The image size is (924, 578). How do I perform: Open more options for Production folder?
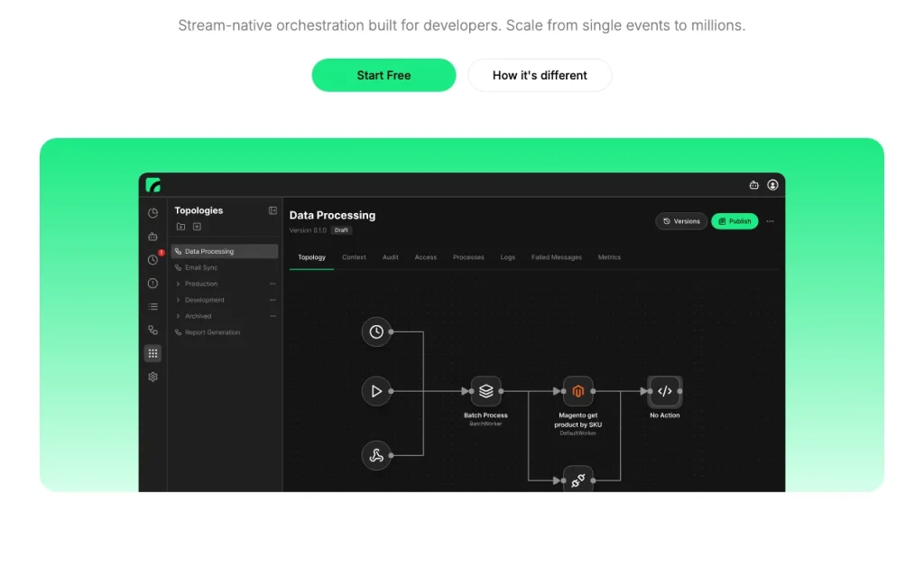[x=273, y=284]
